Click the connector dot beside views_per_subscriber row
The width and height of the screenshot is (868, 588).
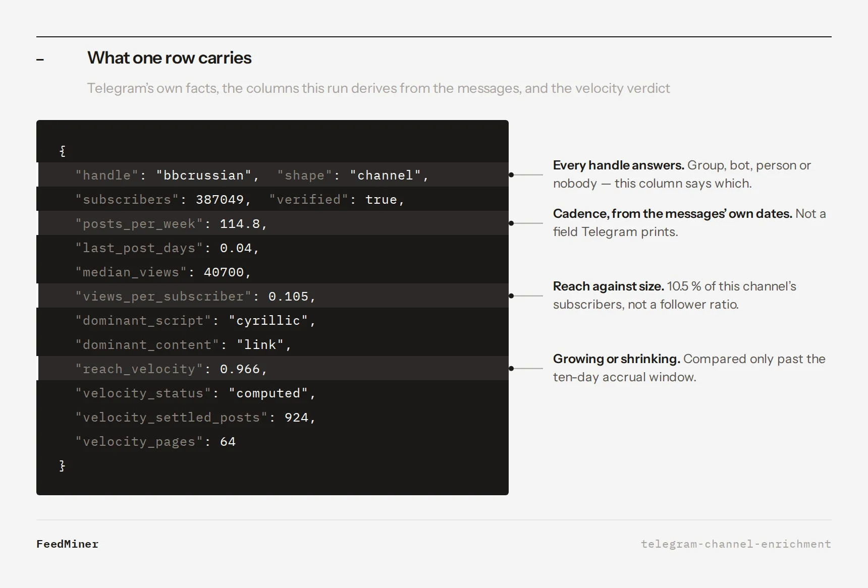511,296
